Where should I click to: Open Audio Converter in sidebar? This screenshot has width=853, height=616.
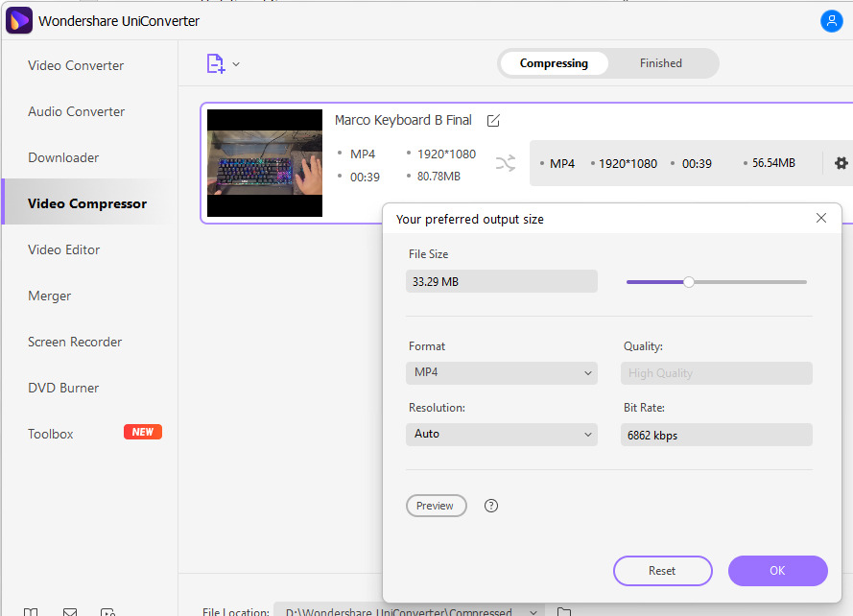point(76,111)
